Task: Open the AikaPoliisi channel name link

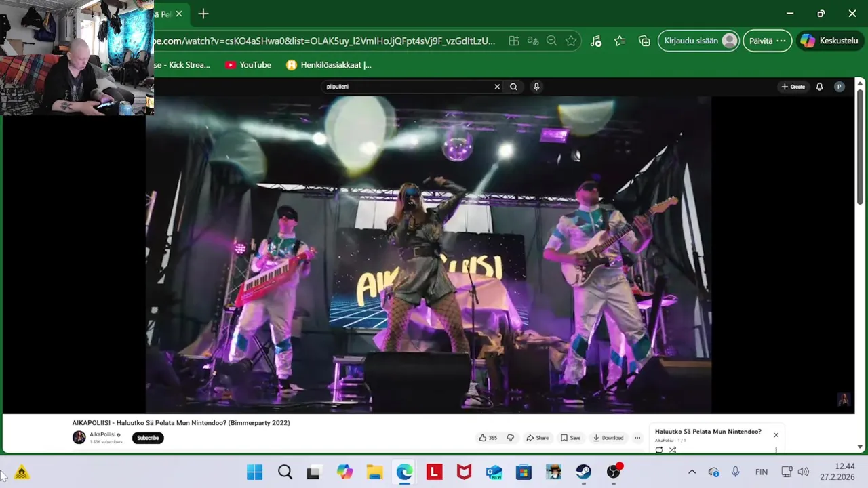Action: 102,434
